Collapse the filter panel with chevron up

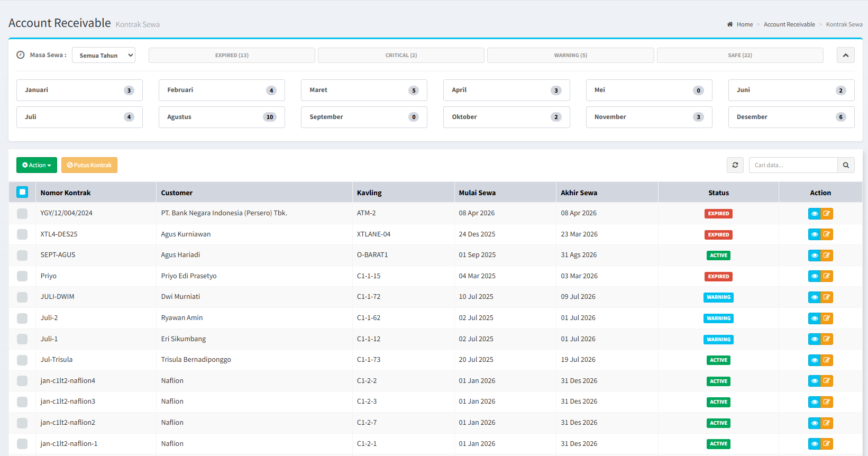tap(845, 55)
